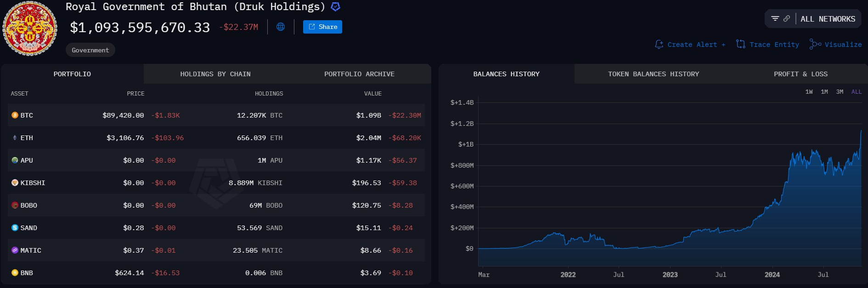Set chart range to ALL

[x=857, y=92]
